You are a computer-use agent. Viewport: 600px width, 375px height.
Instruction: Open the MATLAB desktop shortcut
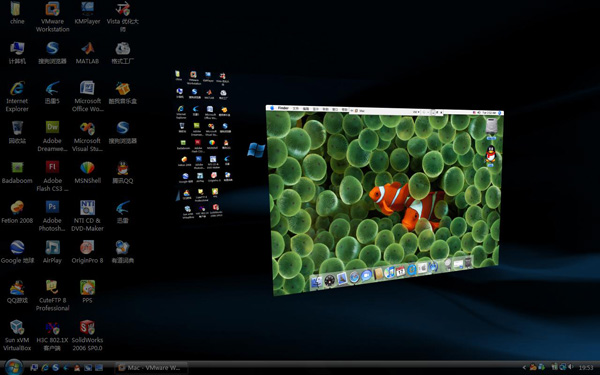(87, 53)
